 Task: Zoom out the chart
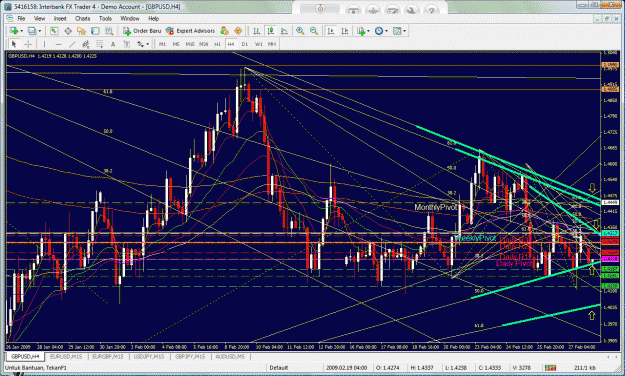click(314, 31)
